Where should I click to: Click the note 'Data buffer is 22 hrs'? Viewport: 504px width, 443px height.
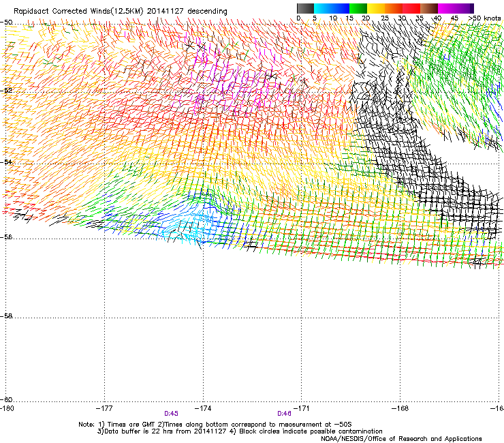(140, 431)
